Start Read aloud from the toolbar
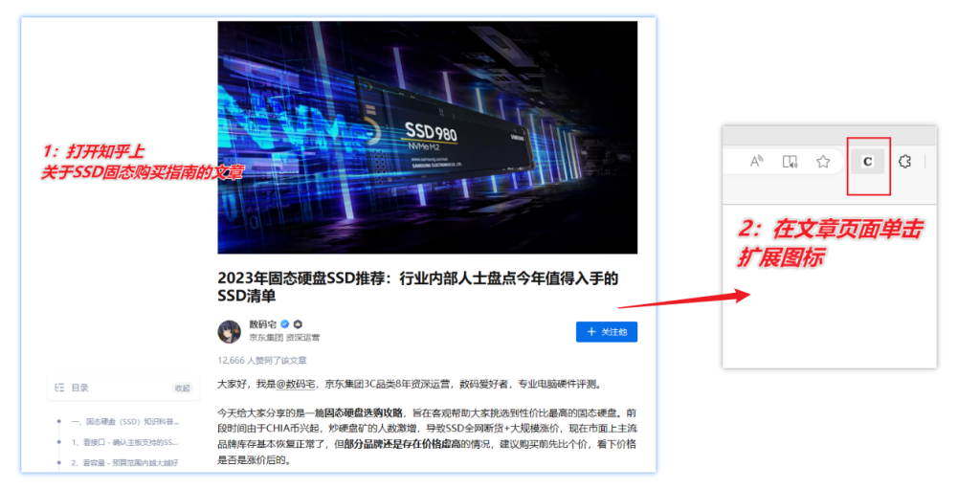Image resolution: width=980 pixels, height=489 pixels. pyautogui.click(x=757, y=162)
